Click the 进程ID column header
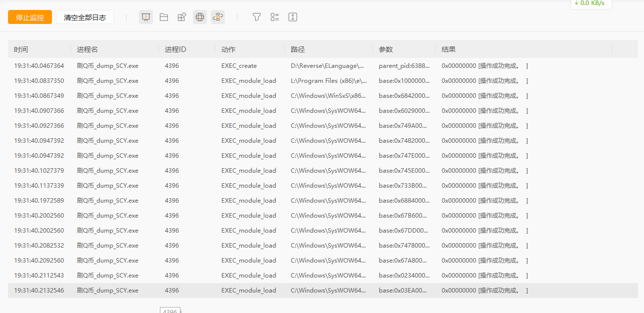Screen dimensions: 644x313 click(x=175, y=49)
